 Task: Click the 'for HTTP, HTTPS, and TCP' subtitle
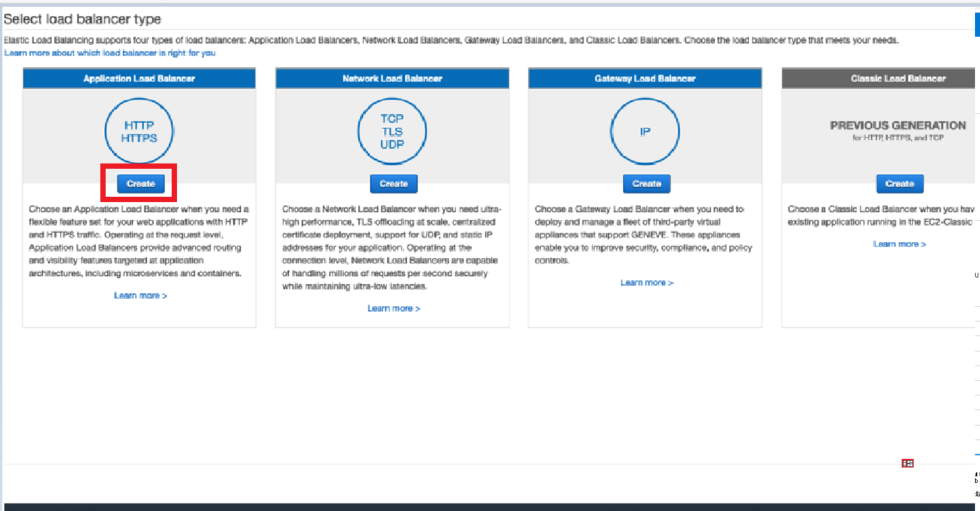click(x=898, y=138)
